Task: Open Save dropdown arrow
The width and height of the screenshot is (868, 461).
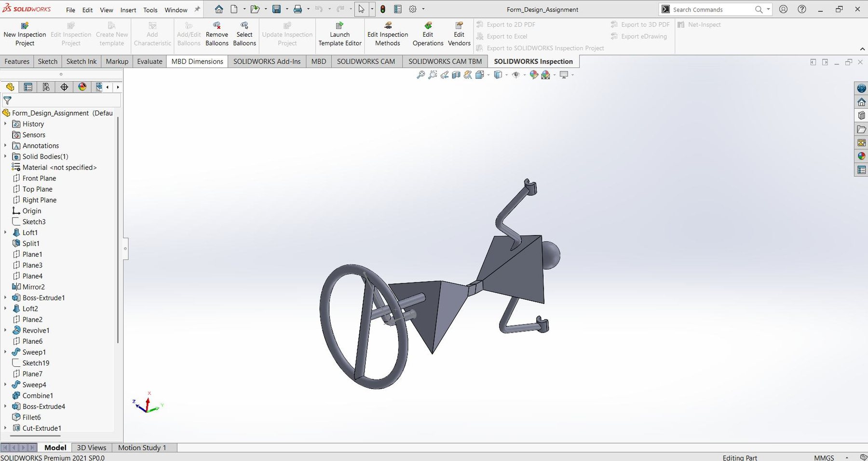Action: [x=287, y=9]
